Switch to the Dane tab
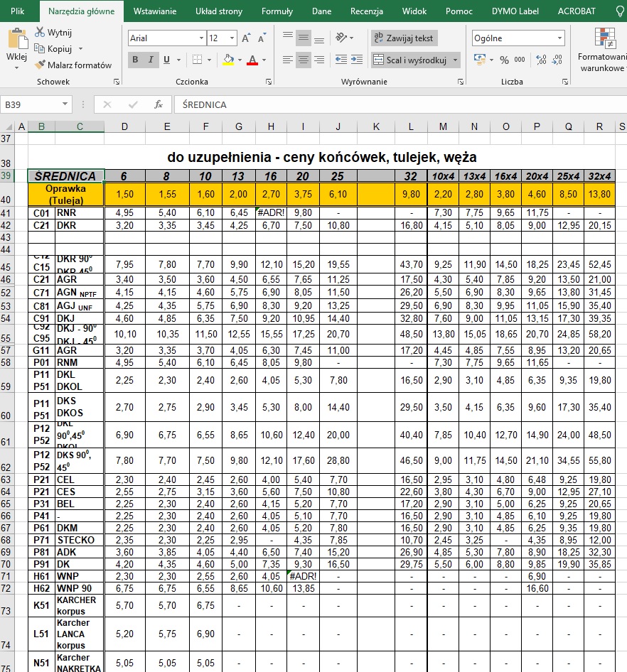This screenshot has height=672, width=627. [x=321, y=11]
